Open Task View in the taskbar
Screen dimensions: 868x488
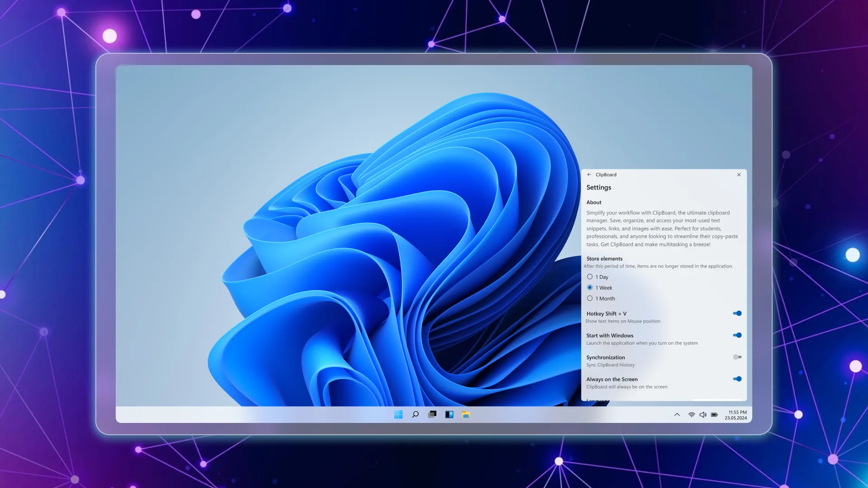tap(432, 414)
